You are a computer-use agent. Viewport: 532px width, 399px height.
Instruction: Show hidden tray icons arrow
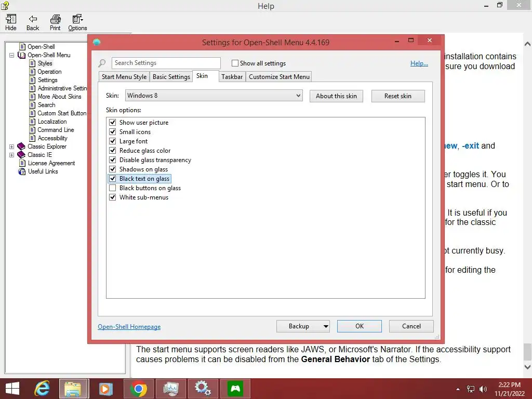(458, 389)
